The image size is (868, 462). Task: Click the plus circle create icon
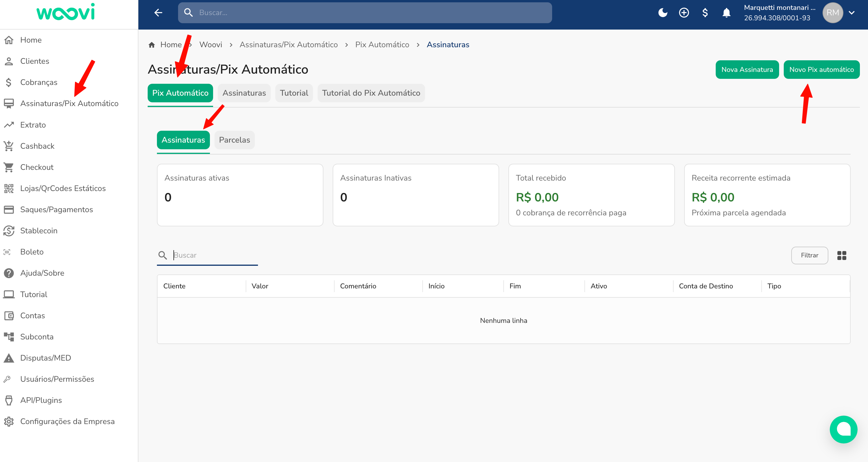point(684,12)
